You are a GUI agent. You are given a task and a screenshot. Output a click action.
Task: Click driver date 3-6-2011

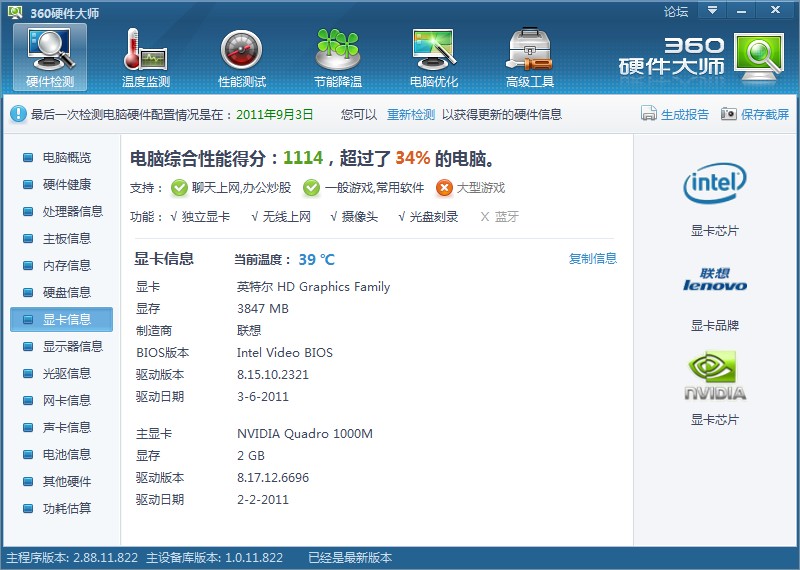263,396
